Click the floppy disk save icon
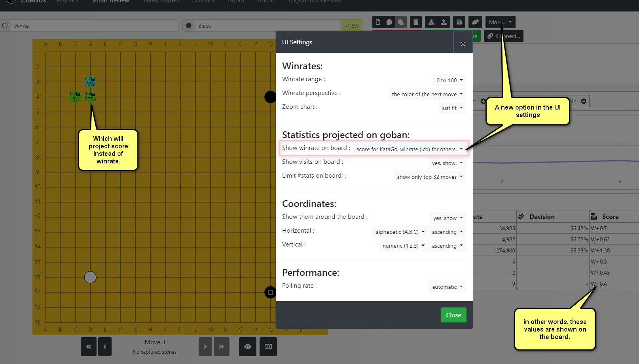This screenshot has width=639, height=364. pyautogui.click(x=459, y=22)
